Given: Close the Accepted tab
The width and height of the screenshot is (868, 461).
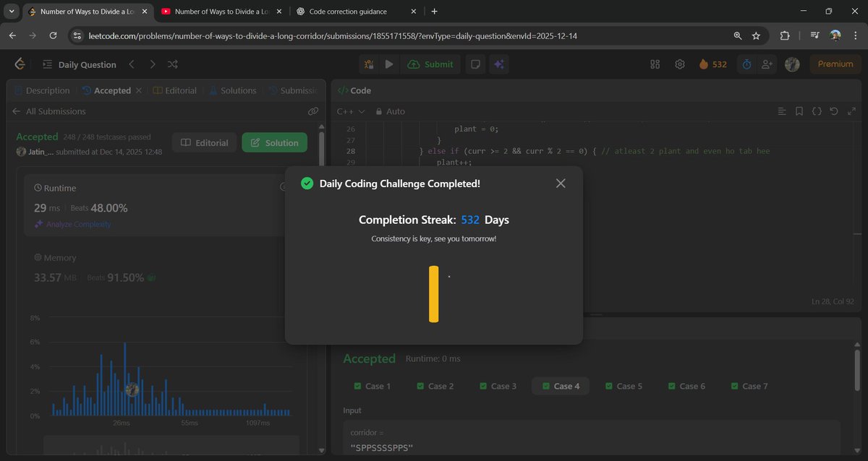Looking at the screenshot, I should click(x=139, y=90).
